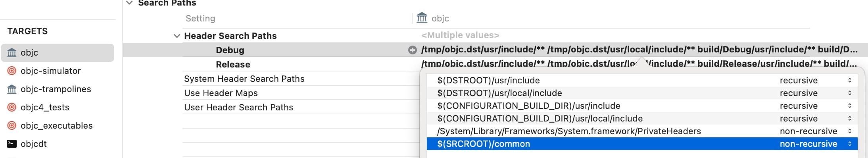Select the objc library target icon
This screenshot has height=158, width=868.
tap(12, 52)
